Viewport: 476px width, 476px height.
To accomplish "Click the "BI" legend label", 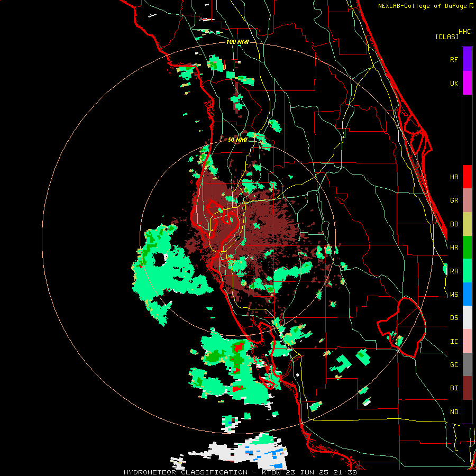I will click(x=454, y=388).
